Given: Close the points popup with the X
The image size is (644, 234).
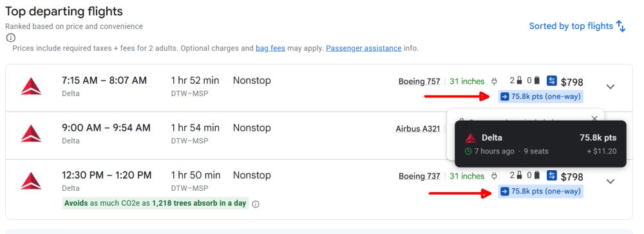Looking at the screenshot, I should pos(594,119).
